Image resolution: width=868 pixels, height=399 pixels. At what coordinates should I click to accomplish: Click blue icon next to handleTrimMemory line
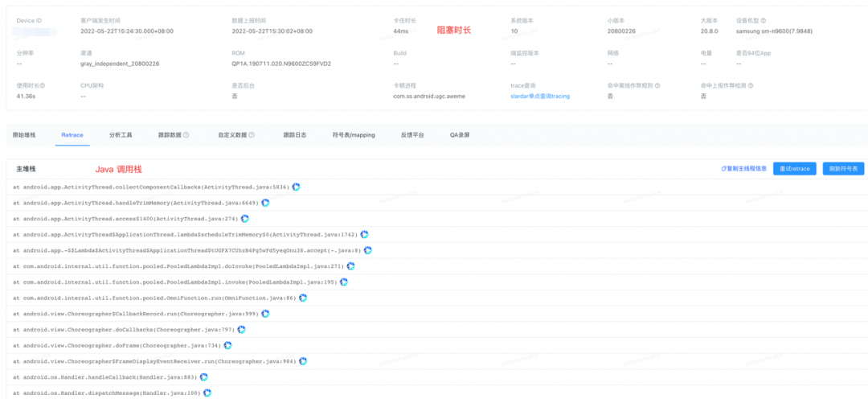click(x=266, y=203)
